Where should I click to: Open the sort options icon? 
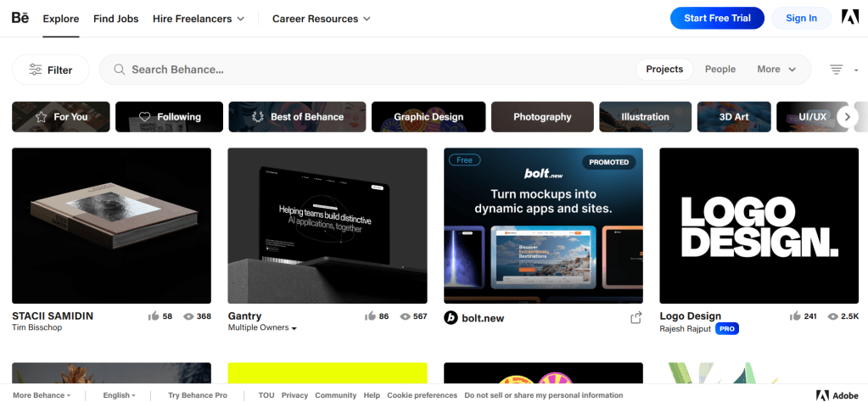(837, 70)
